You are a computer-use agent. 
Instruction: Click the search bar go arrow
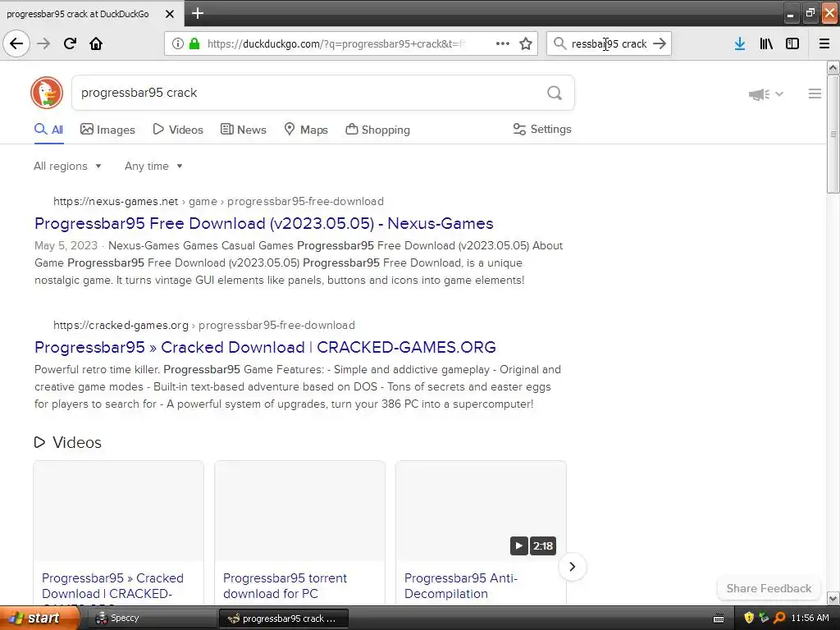[x=660, y=43]
